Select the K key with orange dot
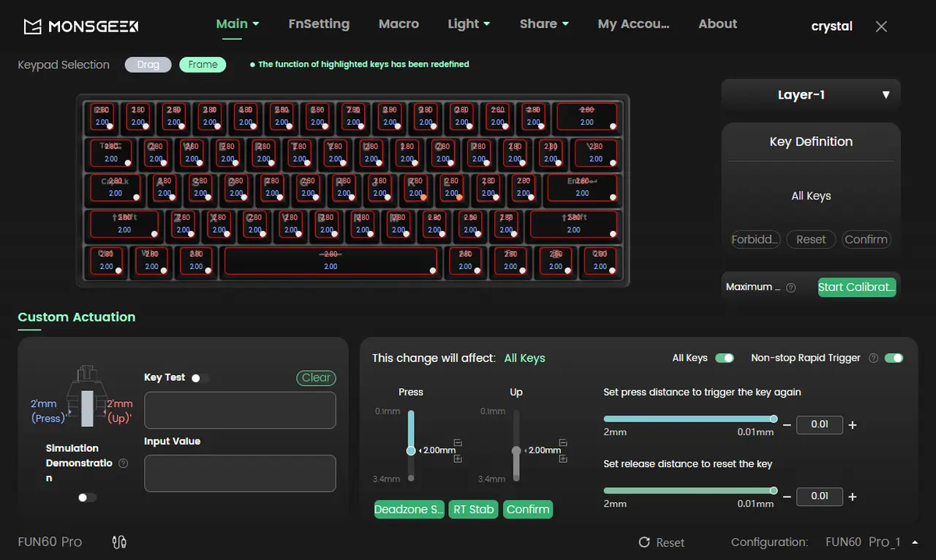936x560 pixels. click(x=415, y=188)
